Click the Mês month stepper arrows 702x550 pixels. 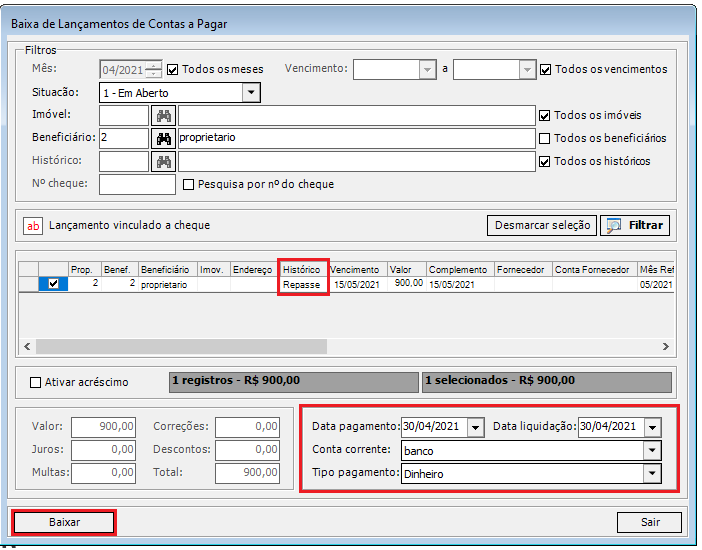click(154, 70)
